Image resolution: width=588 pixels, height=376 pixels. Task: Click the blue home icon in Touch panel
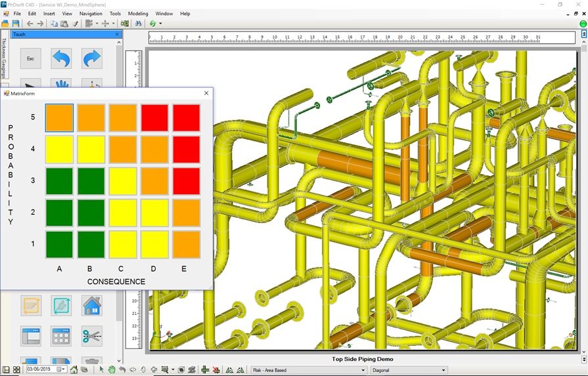92,306
